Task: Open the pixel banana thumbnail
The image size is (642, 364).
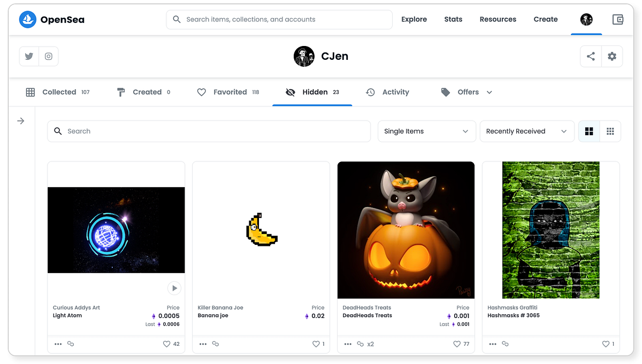Action: coord(261,230)
